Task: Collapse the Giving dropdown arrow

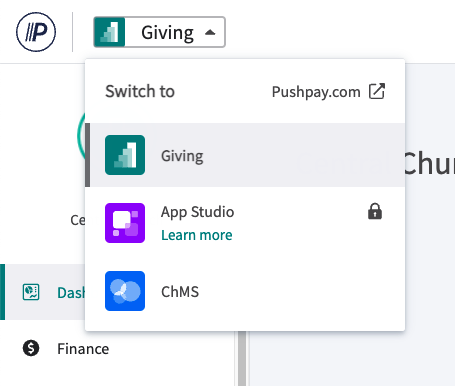Action: (210, 32)
